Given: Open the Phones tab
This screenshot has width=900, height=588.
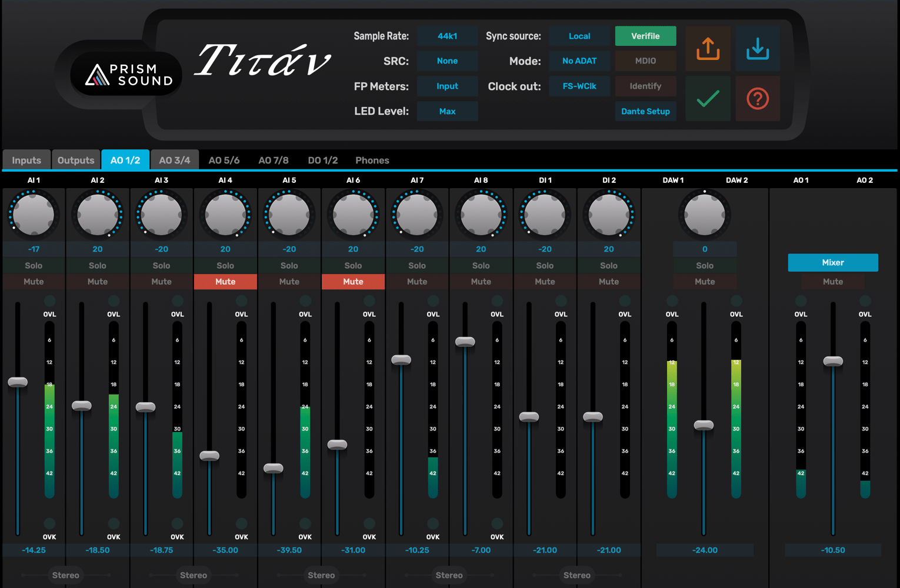Looking at the screenshot, I should coord(372,160).
